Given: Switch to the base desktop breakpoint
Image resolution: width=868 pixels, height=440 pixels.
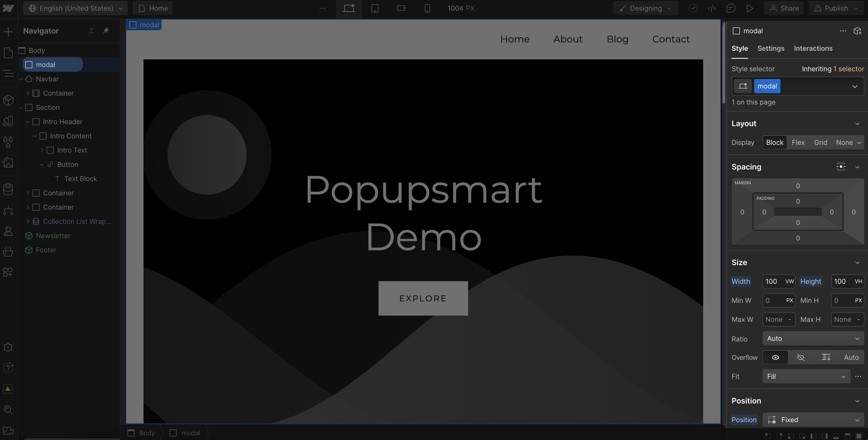Looking at the screenshot, I should click(349, 8).
